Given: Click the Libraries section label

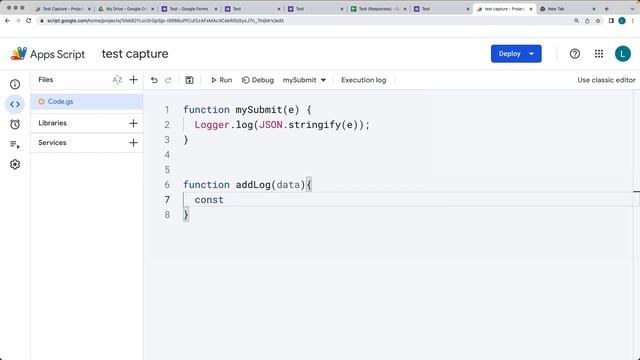Looking at the screenshot, I should pyautogui.click(x=52, y=123).
